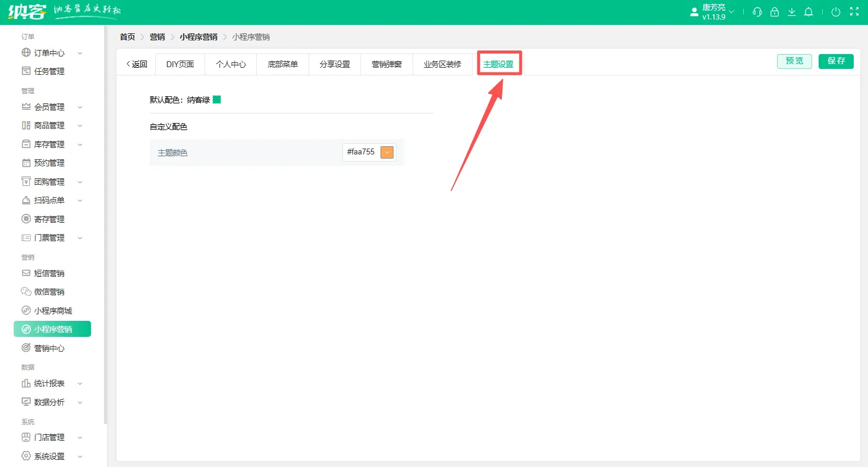Switch to the DIY页面 tab
Viewport: 868px width, 467px height.
180,64
